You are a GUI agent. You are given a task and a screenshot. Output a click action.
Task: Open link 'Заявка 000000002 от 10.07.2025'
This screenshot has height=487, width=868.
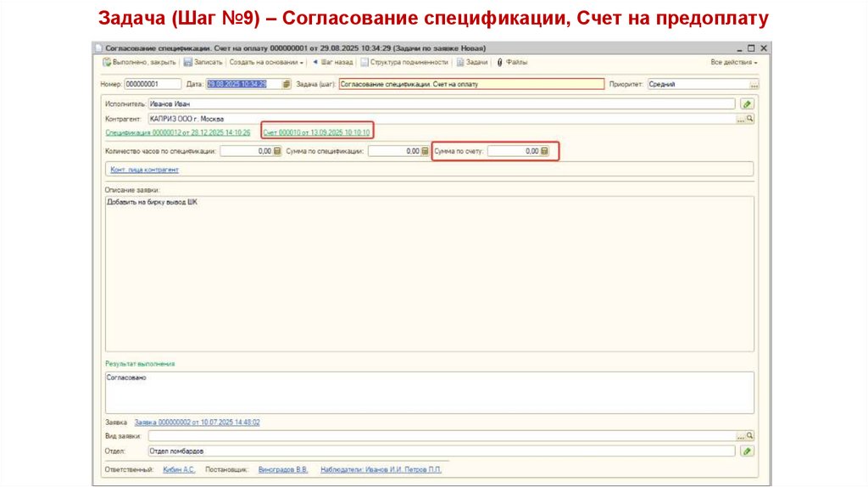coord(197,422)
